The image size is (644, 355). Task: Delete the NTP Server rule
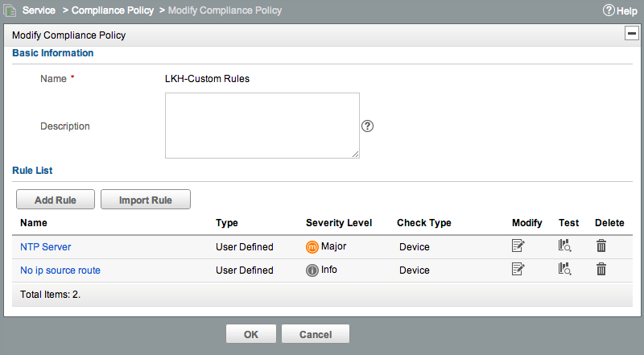pos(601,246)
